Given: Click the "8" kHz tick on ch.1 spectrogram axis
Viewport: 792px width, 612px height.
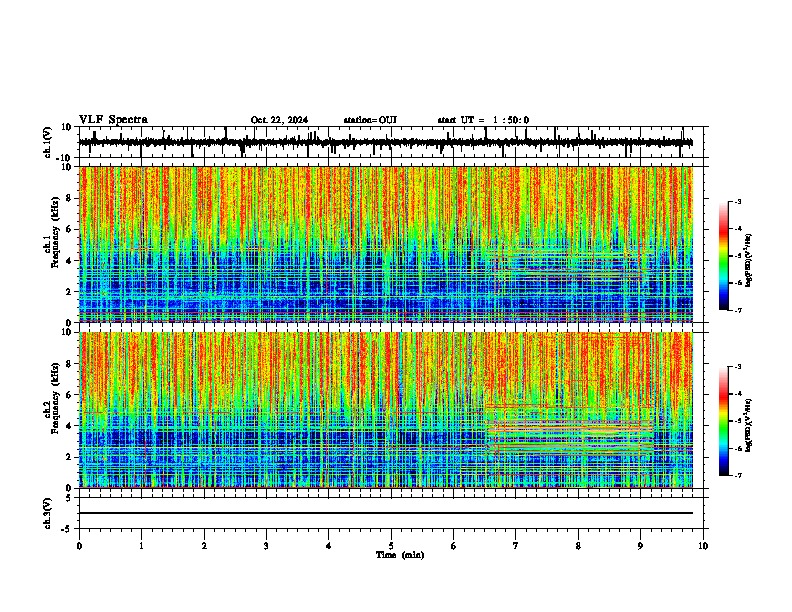Looking at the screenshot, I should 69,198.
